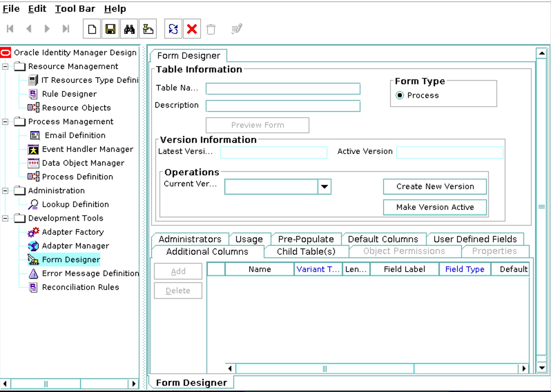
Task: Switch to the Usage tab
Action: tap(249, 239)
